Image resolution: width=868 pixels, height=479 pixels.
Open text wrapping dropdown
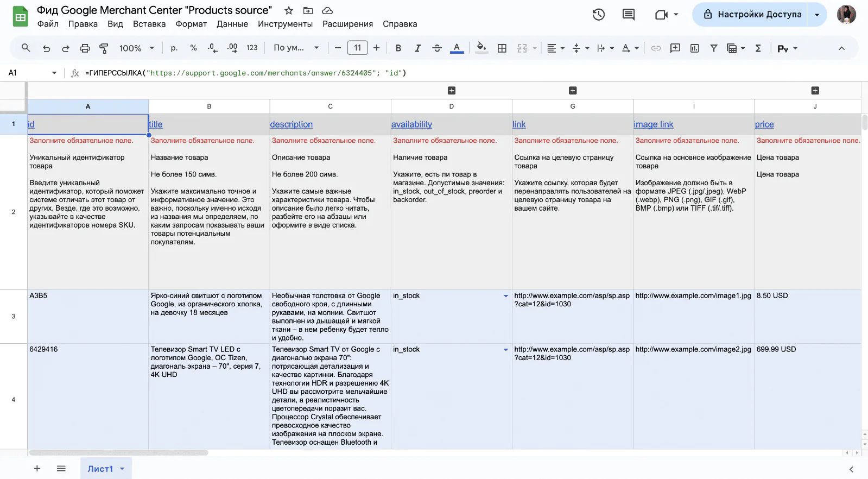(x=605, y=48)
